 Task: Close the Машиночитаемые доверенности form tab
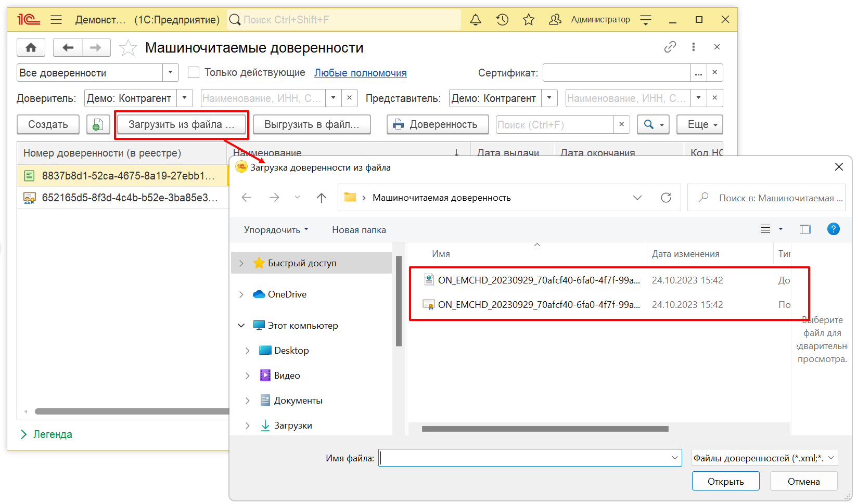pos(717,47)
